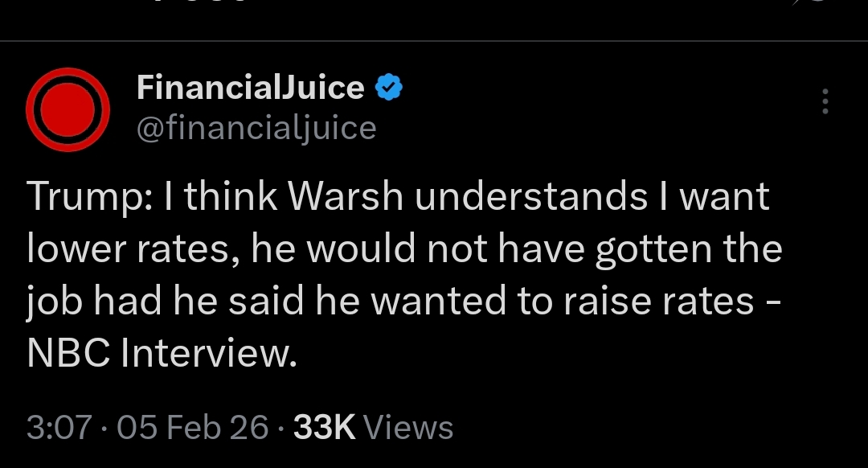This screenshot has width=868, height=468.
Task: Open the FinancialJuice display name
Action: [250, 87]
